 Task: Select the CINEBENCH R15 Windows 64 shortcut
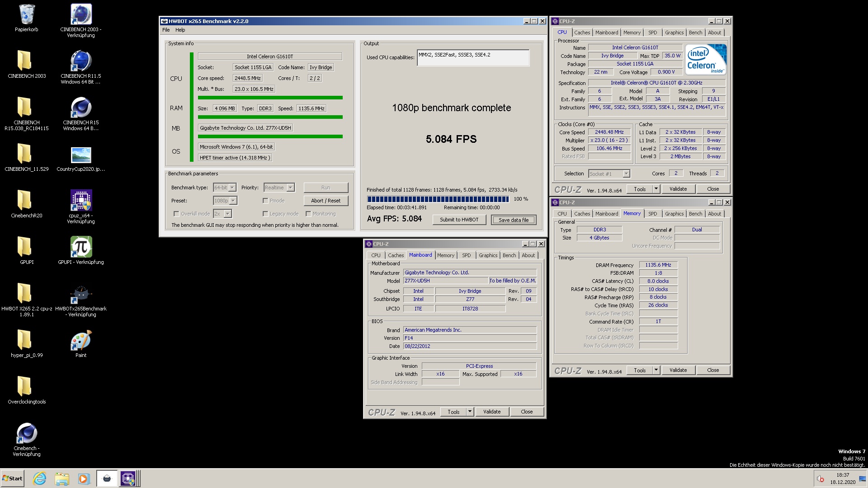[81, 113]
